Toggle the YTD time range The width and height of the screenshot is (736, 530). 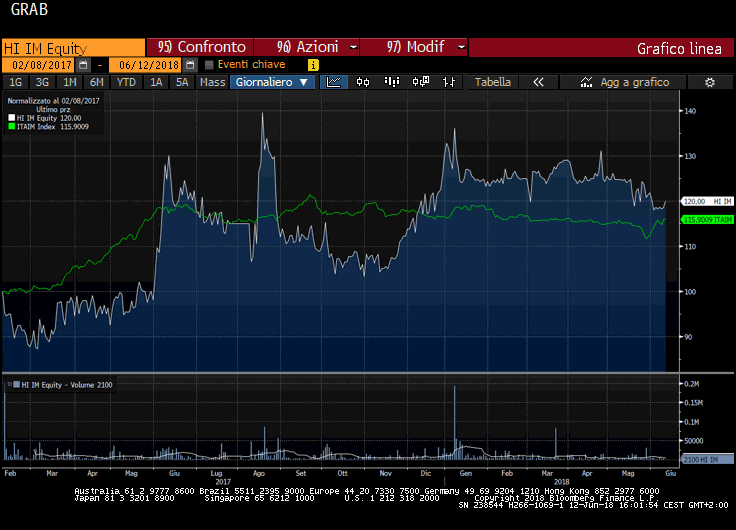pyautogui.click(x=126, y=82)
